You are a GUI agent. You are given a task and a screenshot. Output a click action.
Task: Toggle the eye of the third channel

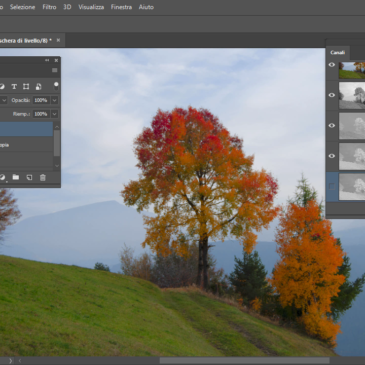[x=332, y=126]
